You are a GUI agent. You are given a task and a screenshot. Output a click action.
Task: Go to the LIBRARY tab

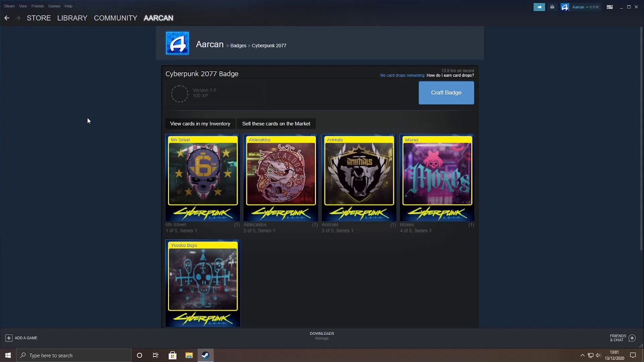pos(72,18)
